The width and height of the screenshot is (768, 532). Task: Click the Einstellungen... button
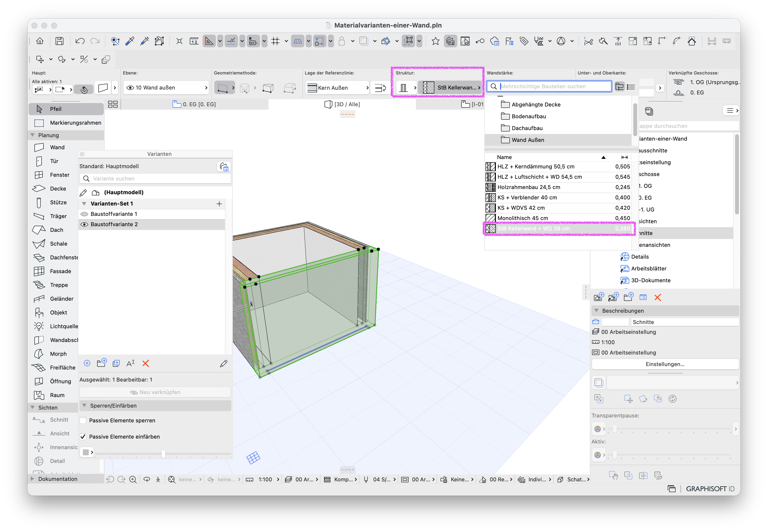[x=665, y=364]
